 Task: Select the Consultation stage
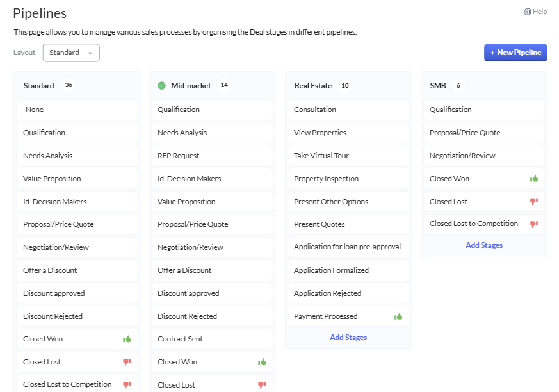[x=348, y=110]
